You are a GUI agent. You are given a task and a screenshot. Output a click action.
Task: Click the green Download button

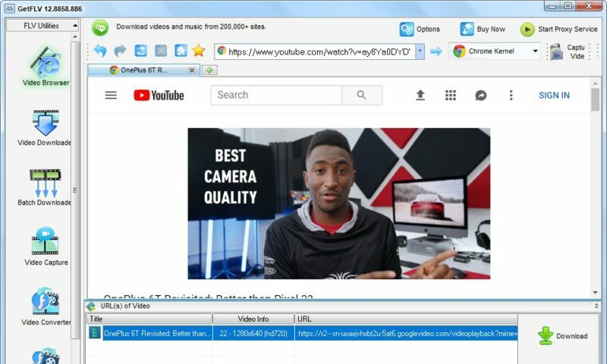562,336
